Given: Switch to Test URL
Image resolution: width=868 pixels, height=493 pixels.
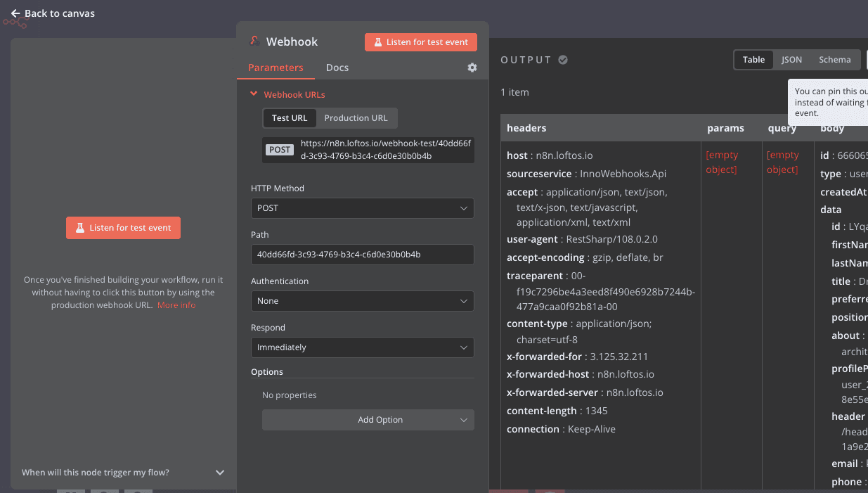Looking at the screenshot, I should click(x=290, y=117).
